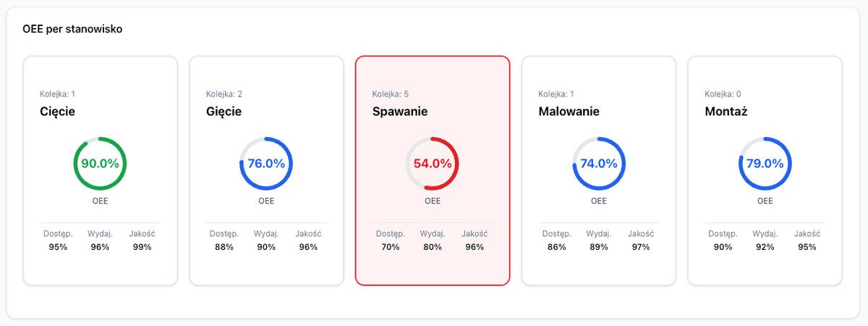Click the Gięcie Wydaj. 90% value
Image resolution: width=868 pixels, height=326 pixels.
(x=266, y=247)
